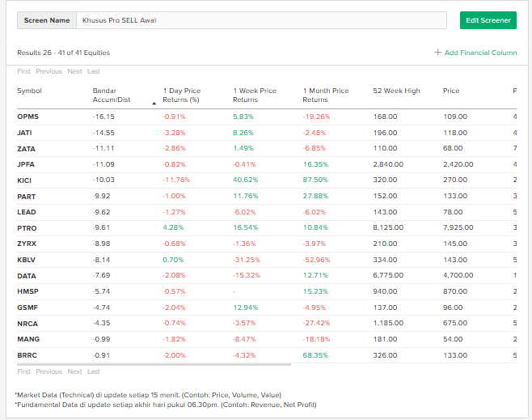Go to the Last page link above the table

coord(94,71)
